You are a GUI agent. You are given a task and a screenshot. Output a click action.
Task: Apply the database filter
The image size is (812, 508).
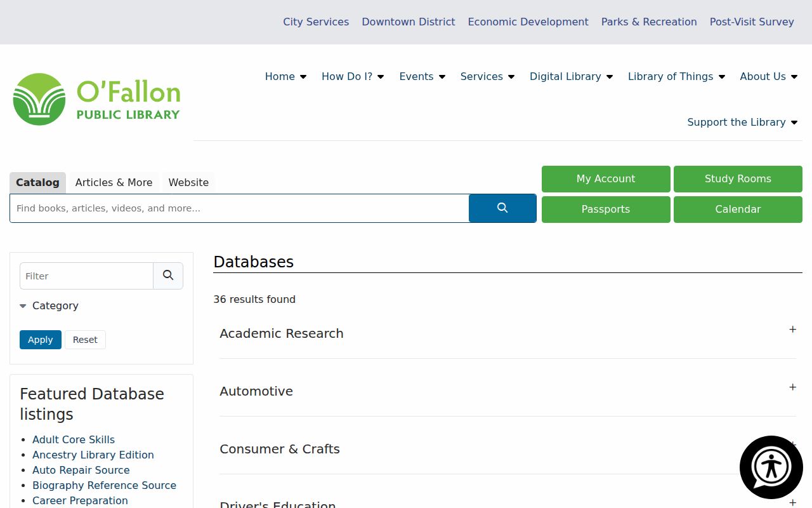pyautogui.click(x=41, y=340)
